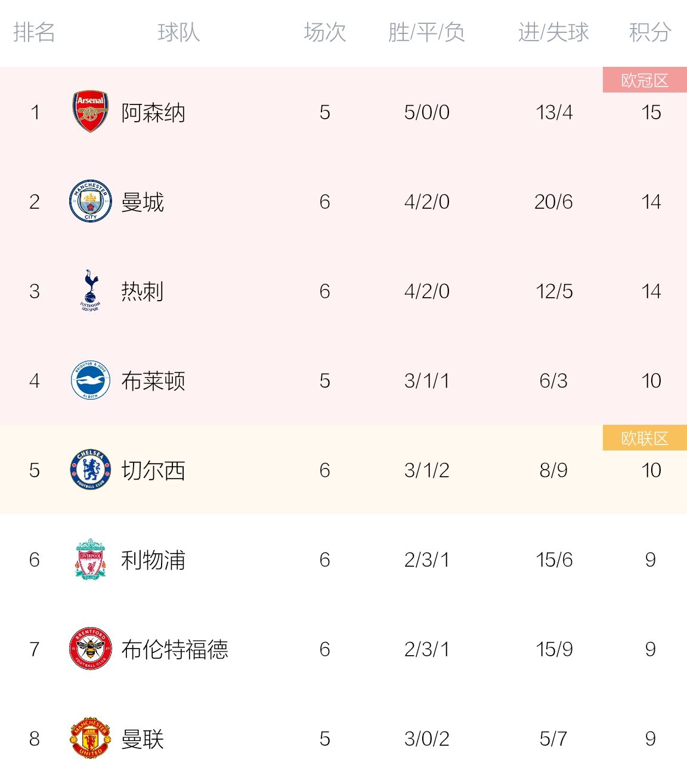Image resolution: width=687 pixels, height=784 pixels.
Task: Select 曼城 goals value 20/6
Action: [553, 202]
